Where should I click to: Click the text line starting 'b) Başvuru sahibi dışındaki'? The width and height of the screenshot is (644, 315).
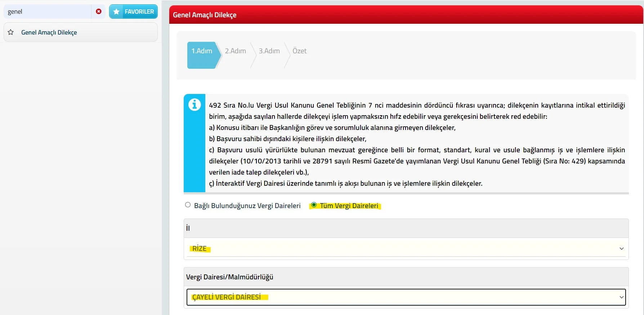287,139
